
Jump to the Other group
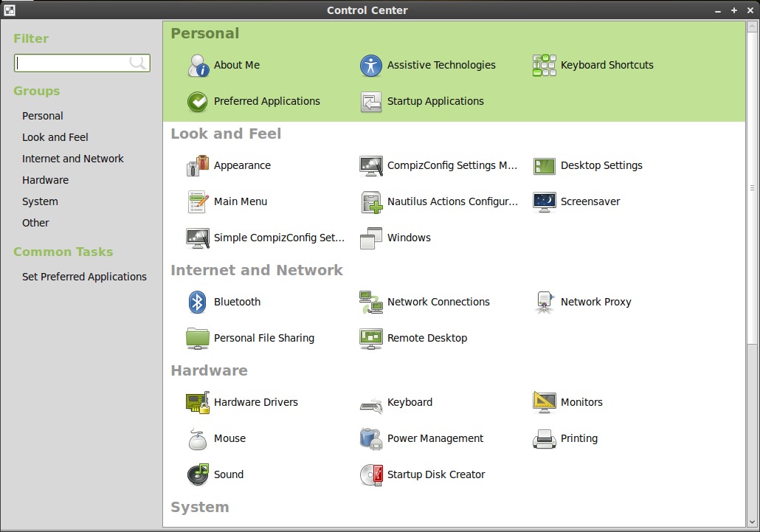[35, 223]
